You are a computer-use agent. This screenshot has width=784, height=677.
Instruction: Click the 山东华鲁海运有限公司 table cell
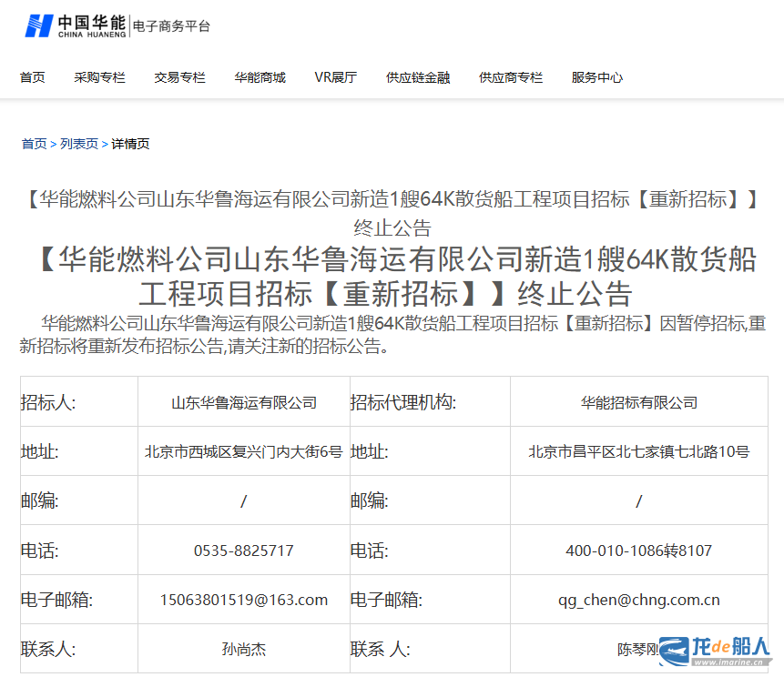pos(243,402)
